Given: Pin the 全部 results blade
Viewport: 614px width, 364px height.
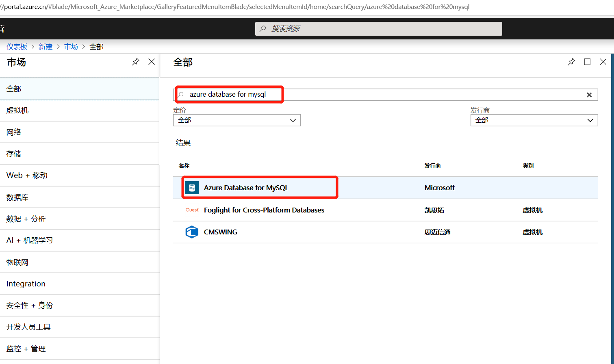Looking at the screenshot, I should (x=571, y=62).
